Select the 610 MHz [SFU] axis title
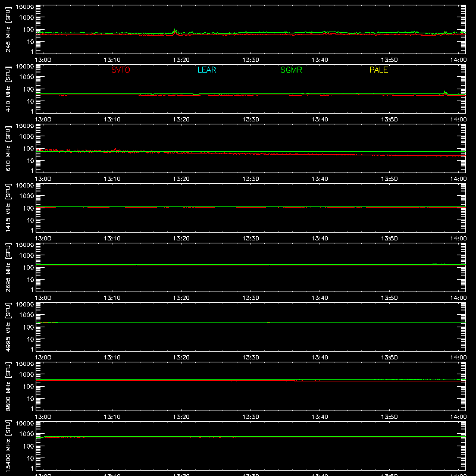Viewport: 476px width, 476px height. pyautogui.click(x=8, y=148)
